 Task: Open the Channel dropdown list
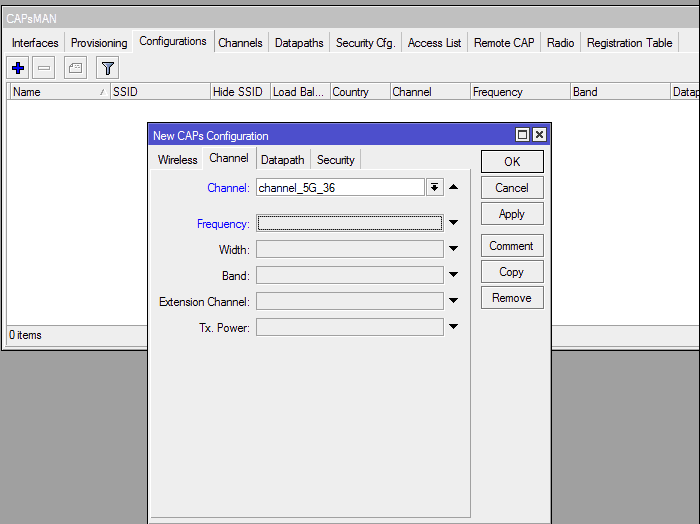(x=434, y=187)
